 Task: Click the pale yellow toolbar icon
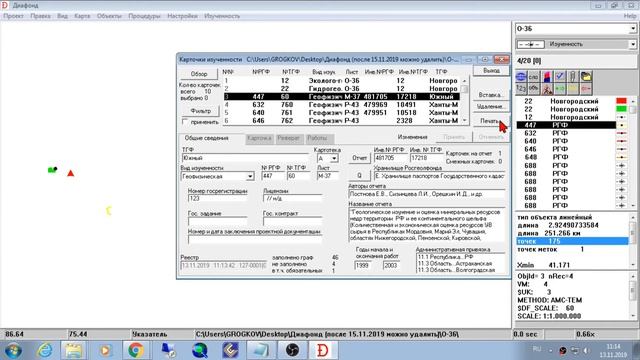[x=573, y=88]
